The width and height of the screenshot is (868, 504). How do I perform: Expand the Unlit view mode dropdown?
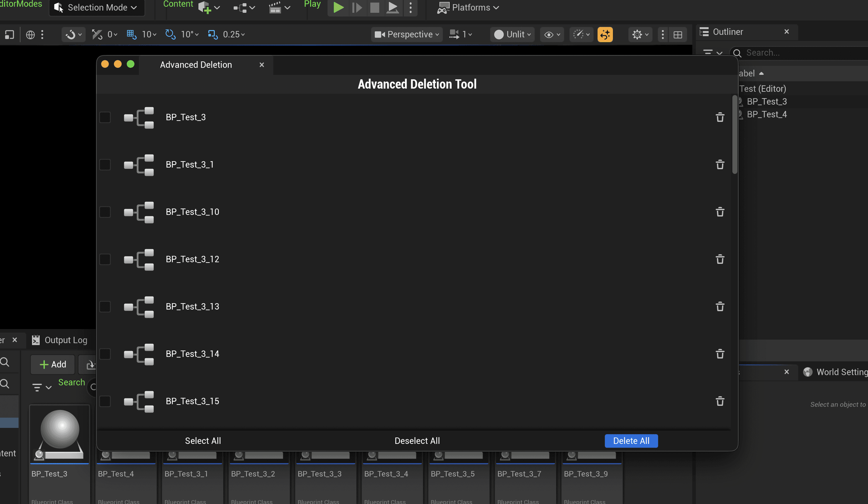512,35
